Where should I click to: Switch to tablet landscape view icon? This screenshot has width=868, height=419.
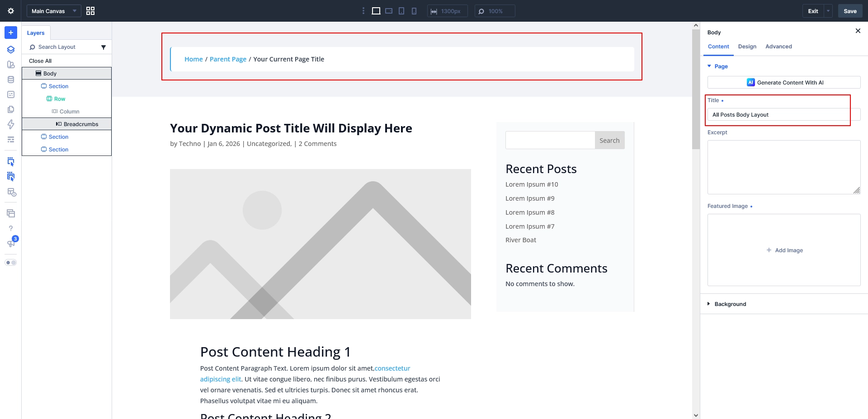click(389, 11)
